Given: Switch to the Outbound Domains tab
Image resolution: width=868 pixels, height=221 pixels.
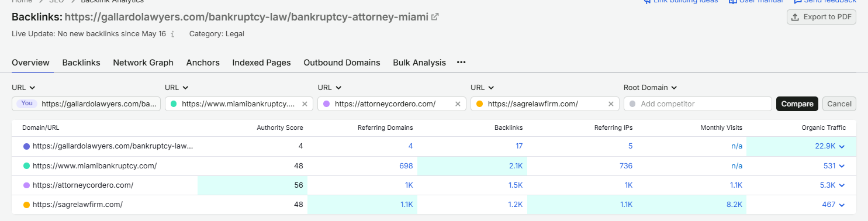Looking at the screenshot, I should [x=342, y=63].
